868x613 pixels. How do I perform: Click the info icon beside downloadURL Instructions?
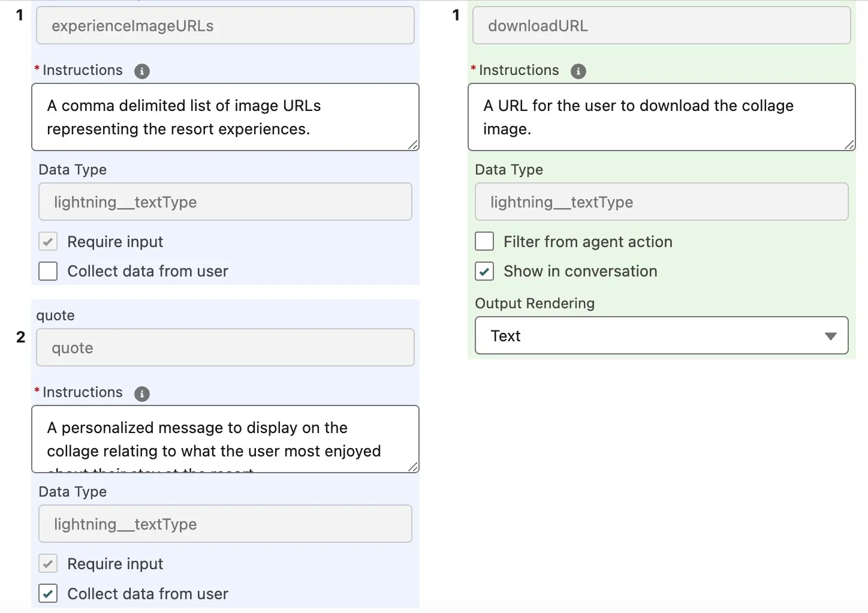point(578,71)
